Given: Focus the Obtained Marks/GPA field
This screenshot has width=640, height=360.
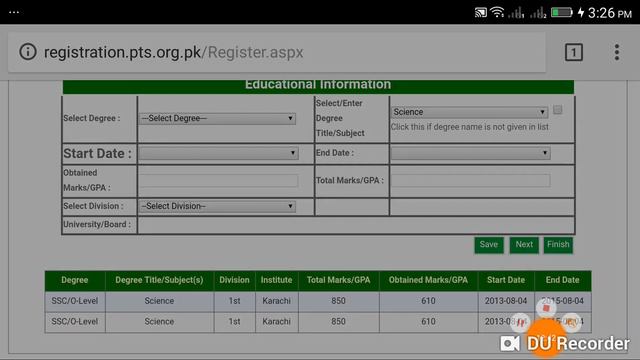Looking at the screenshot, I should [218, 180].
